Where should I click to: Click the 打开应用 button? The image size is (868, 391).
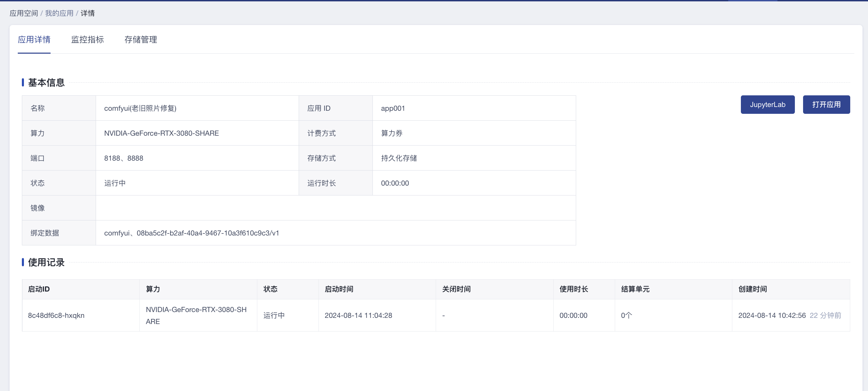point(826,105)
